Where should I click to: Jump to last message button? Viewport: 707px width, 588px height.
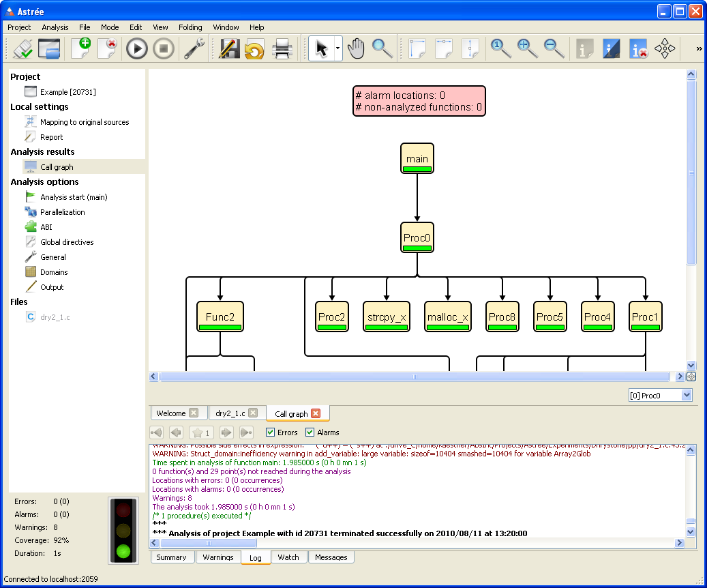click(x=246, y=432)
